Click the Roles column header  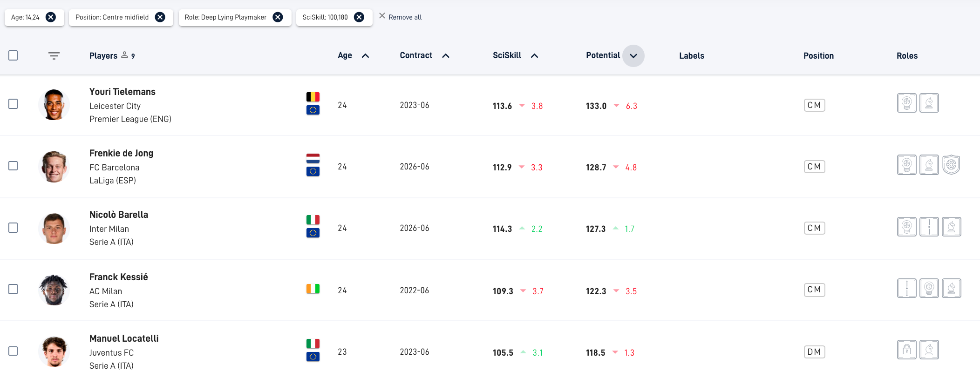pyautogui.click(x=907, y=56)
